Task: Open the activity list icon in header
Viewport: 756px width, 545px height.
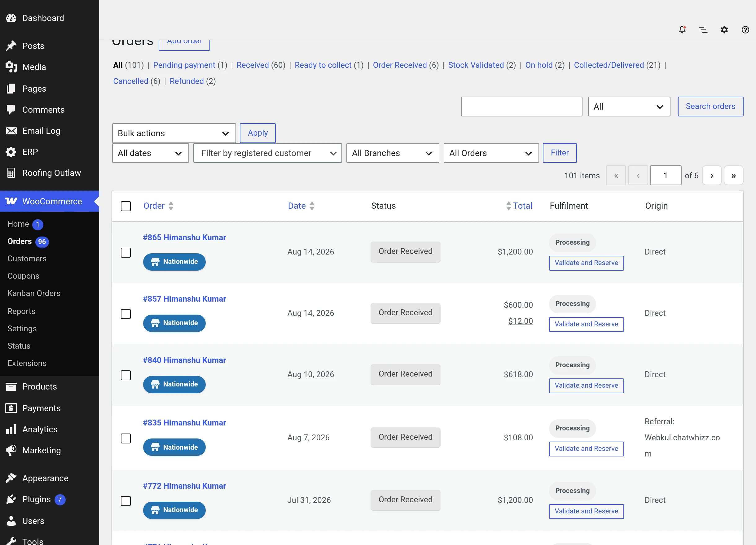Action: pyautogui.click(x=703, y=30)
